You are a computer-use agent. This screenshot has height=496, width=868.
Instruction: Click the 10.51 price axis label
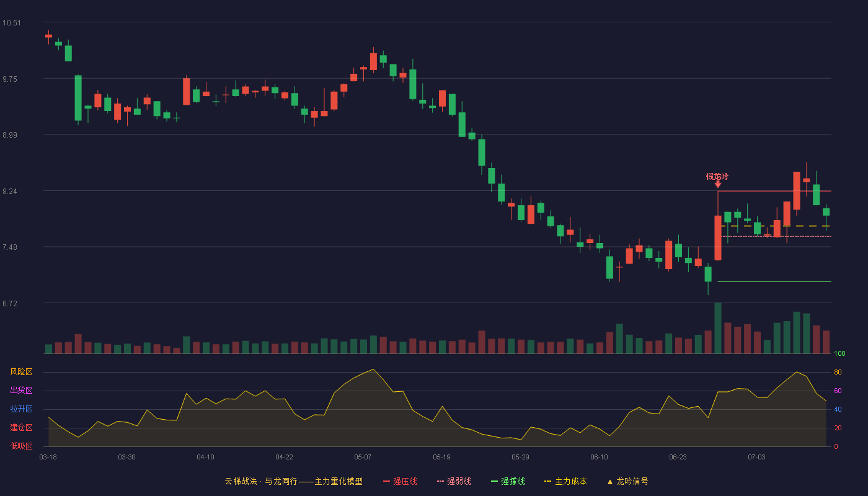12,23
